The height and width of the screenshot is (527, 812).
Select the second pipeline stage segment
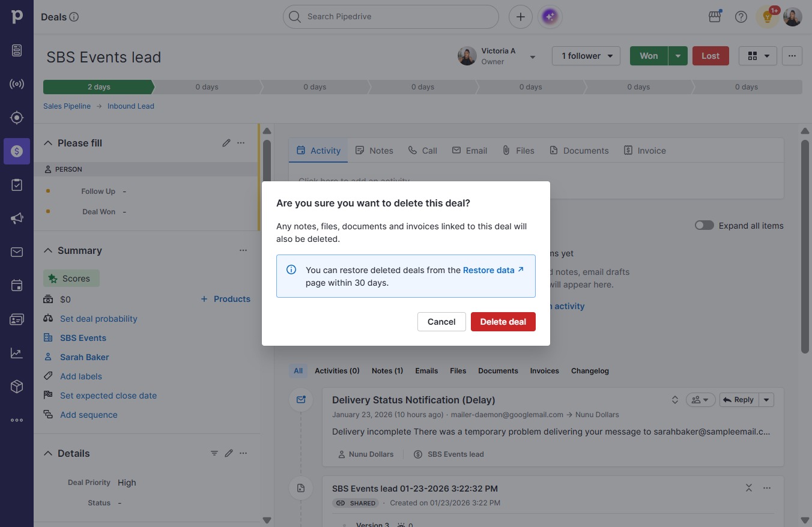pyautogui.click(x=207, y=87)
